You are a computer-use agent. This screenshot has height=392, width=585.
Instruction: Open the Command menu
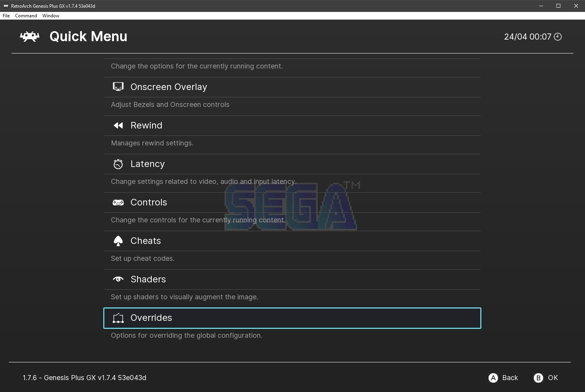pyautogui.click(x=26, y=16)
